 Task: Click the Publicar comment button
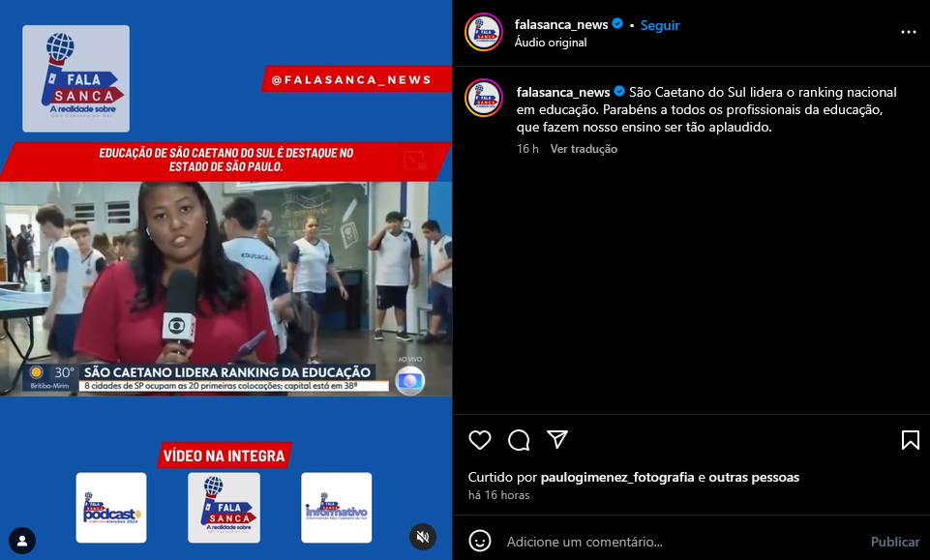[895, 542]
